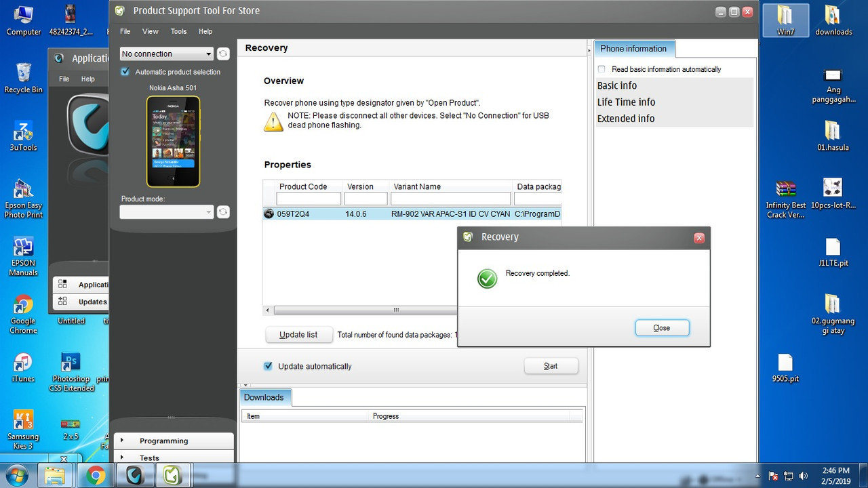This screenshot has height=488, width=868.
Task: Select Samsung Kies 3 desktop shortcut
Action: [23, 430]
